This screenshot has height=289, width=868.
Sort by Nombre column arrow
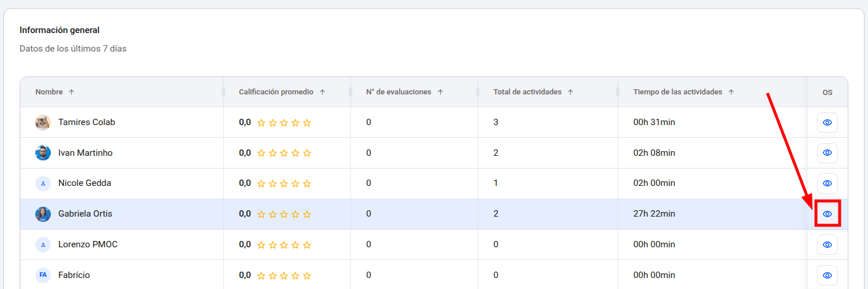click(71, 92)
